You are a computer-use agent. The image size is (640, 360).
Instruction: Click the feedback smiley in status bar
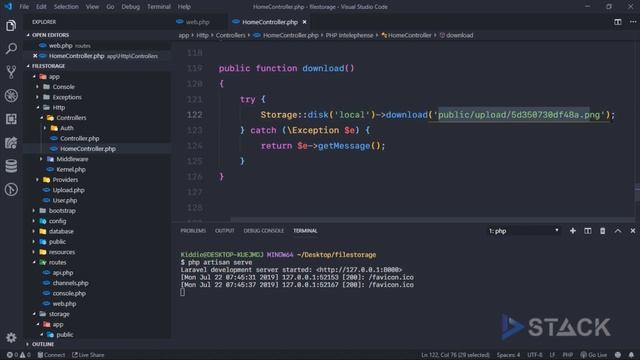(618, 355)
